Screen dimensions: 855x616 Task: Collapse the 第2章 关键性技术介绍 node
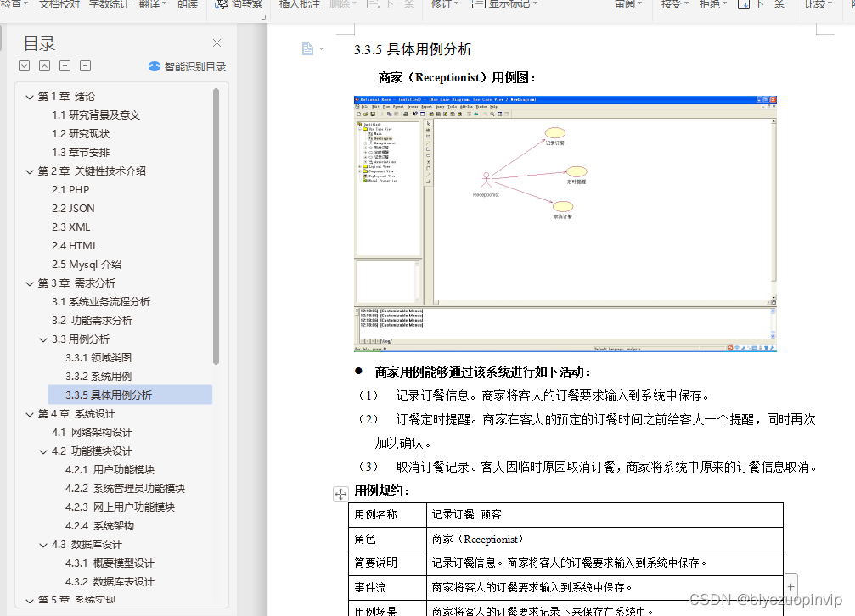[30, 171]
